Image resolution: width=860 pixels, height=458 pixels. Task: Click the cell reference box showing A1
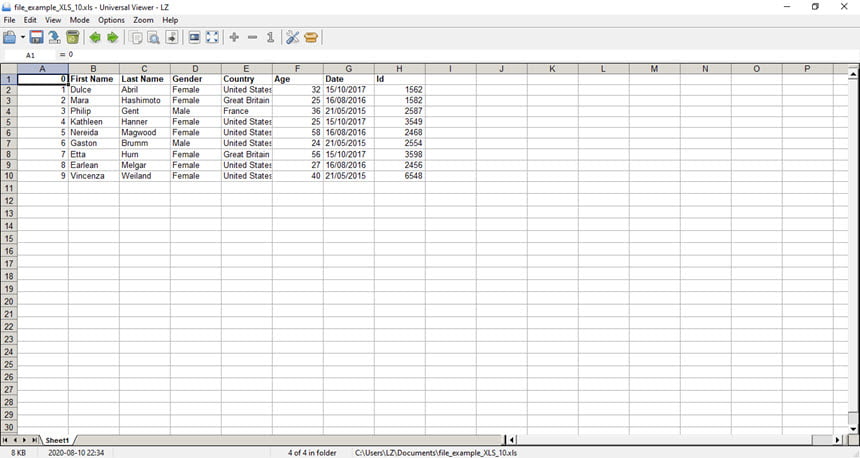(30, 55)
